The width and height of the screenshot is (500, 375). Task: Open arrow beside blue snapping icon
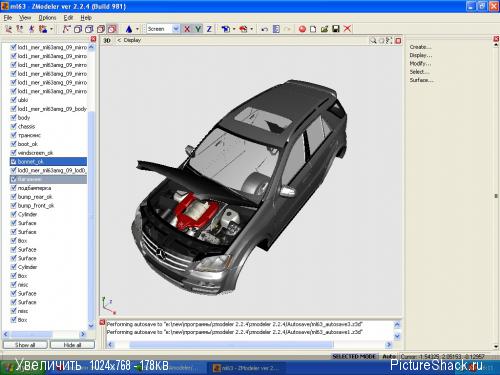click(234, 29)
